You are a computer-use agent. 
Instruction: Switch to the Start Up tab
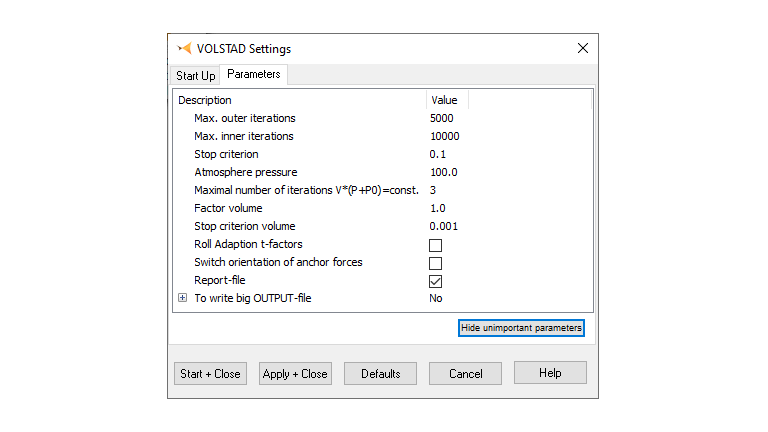click(x=195, y=75)
